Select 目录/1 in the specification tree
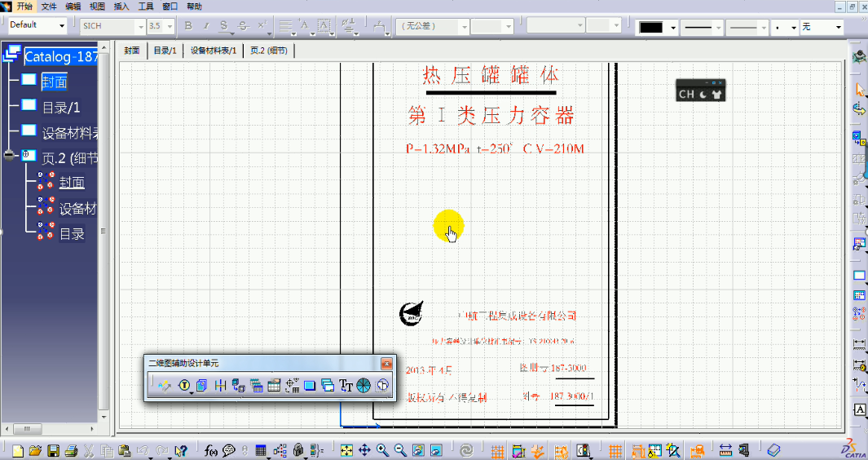The width and height of the screenshot is (868, 460). coord(61,107)
